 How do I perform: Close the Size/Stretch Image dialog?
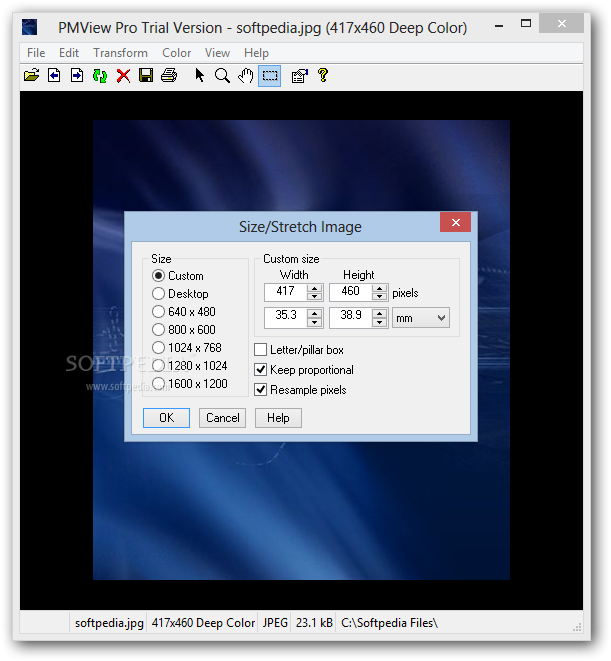tap(455, 222)
